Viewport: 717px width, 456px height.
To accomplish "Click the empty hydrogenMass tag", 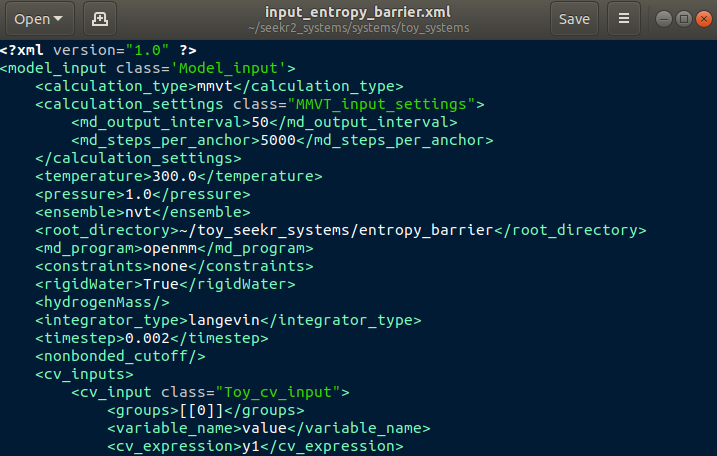I will (102, 302).
